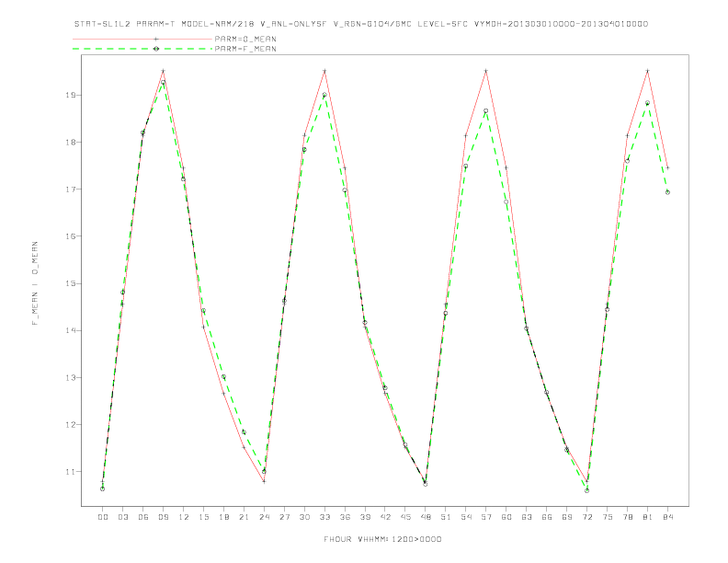Image resolution: width=728 pixels, height=563 pixels.
Task: Click the FHOUR VHHMM:1200>0000 axis title
Action: pyautogui.click(x=382, y=539)
